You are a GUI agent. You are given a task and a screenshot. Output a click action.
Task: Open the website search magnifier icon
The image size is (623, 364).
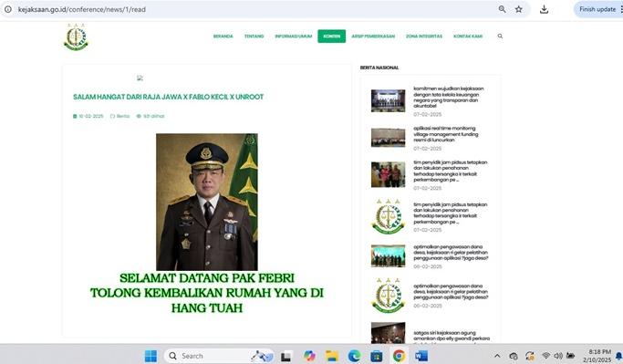(x=500, y=36)
